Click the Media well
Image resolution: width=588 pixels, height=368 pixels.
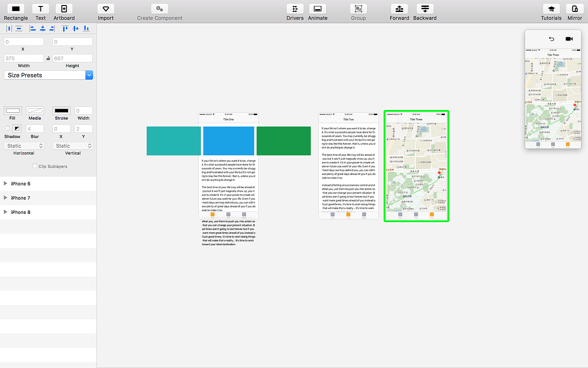[x=35, y=110]
